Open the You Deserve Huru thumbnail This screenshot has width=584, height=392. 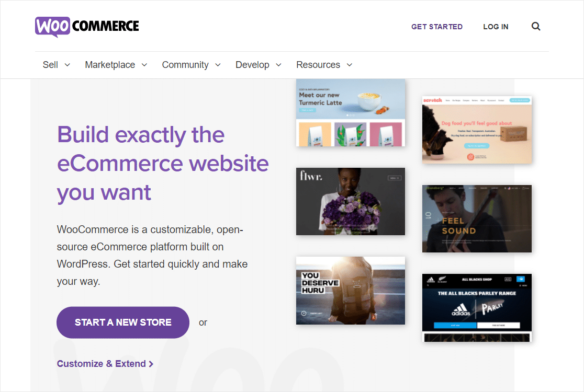(x=350, y=290)
